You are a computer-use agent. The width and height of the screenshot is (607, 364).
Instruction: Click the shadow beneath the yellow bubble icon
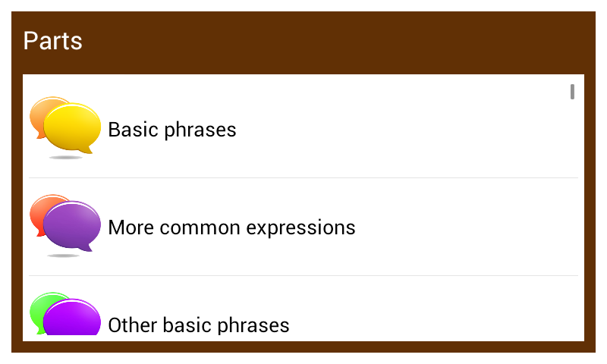65,158
